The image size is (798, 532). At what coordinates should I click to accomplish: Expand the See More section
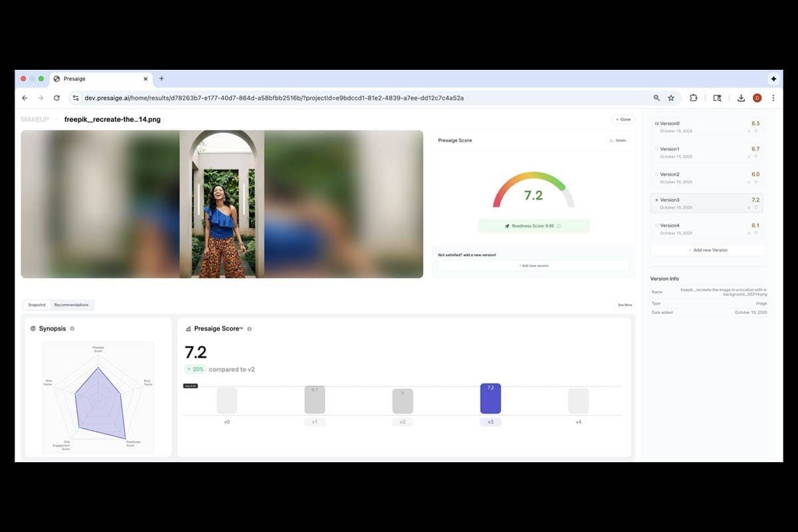pyautogui.click(x=624, y=305)
